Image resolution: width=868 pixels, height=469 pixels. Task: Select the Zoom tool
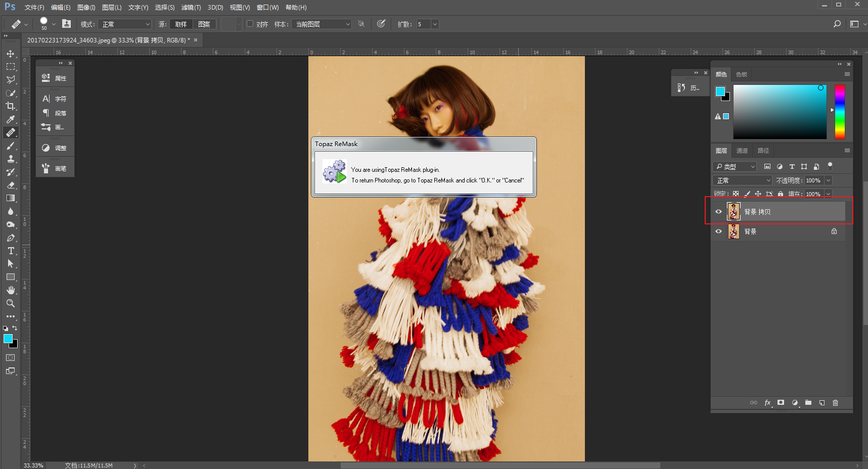(x=10, y=303)
